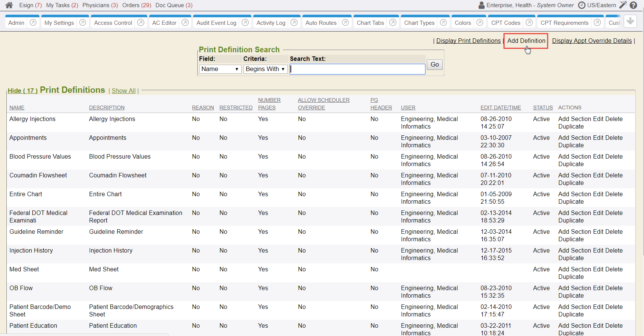The image size is (644, 336).
Task: Sort by the EDIT DATE/TIME column header
Action: [500, 107]
